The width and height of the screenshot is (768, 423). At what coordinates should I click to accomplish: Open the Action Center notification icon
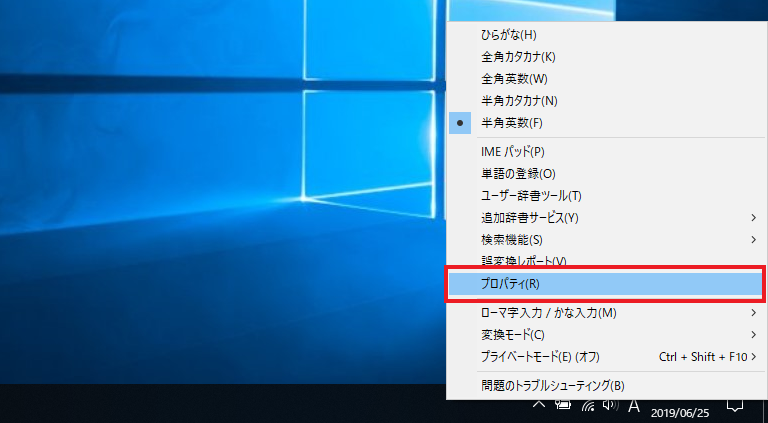pos(735,405)
